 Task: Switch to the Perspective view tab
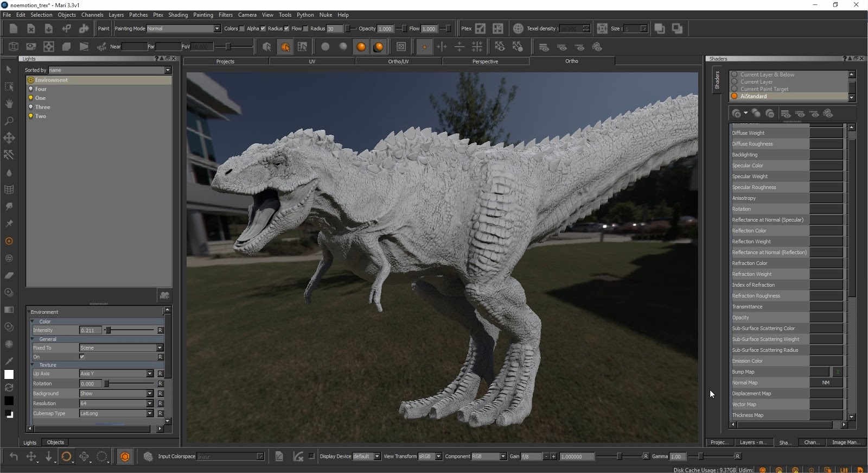(485, 61)
